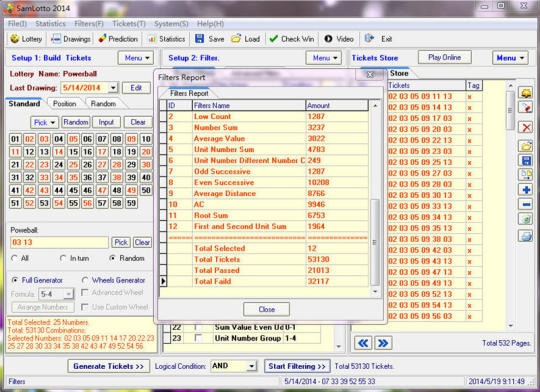This screenshot has width=540, height=392.
Task: Go to previous tickets page with double-left arrow
Action: point(363,343)
